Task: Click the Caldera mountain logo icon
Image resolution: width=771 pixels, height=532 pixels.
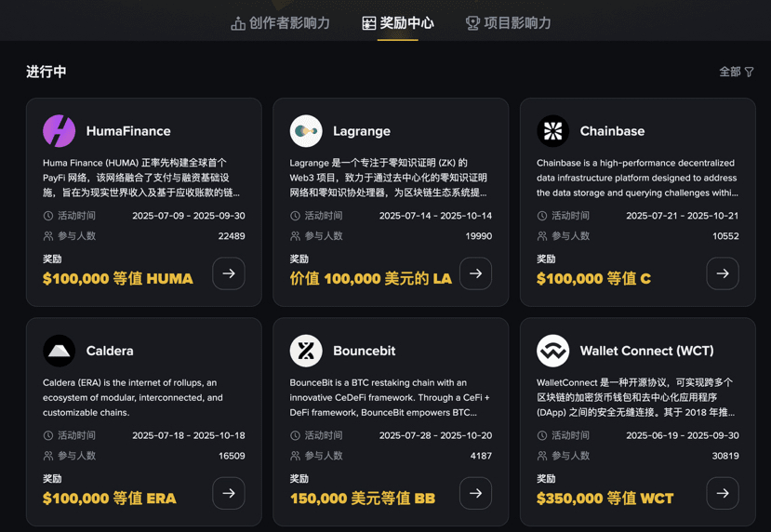Action: tap(59, 351)
